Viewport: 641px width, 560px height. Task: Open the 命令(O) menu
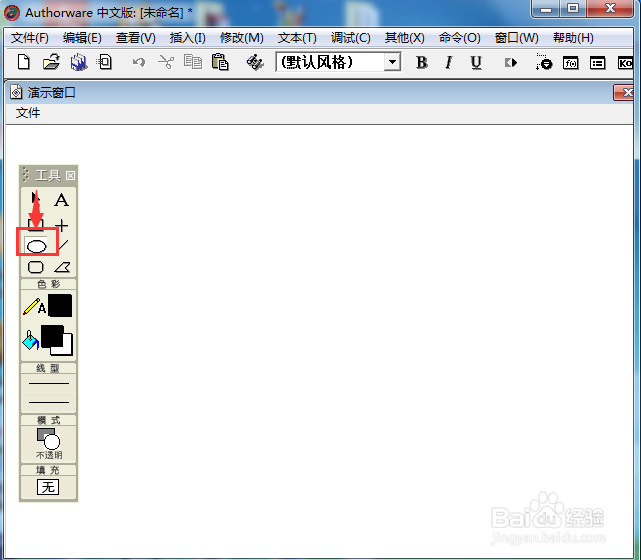459,38
